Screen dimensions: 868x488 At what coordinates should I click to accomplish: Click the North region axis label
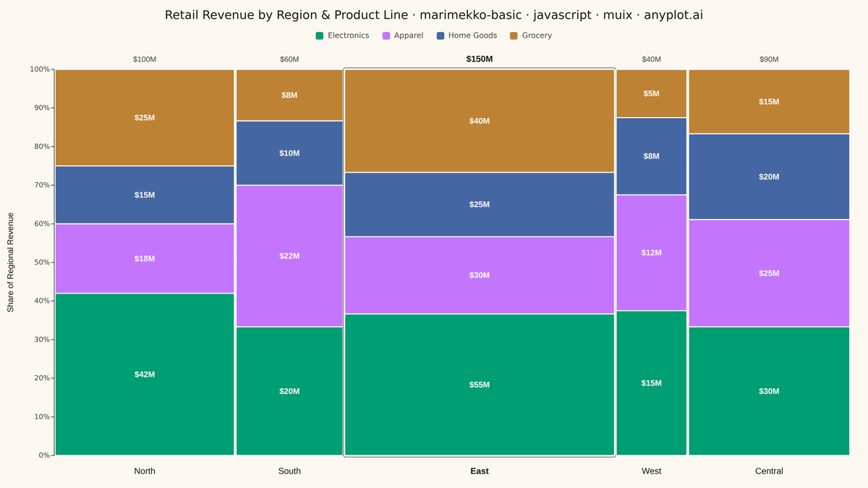tap(145, 471)
